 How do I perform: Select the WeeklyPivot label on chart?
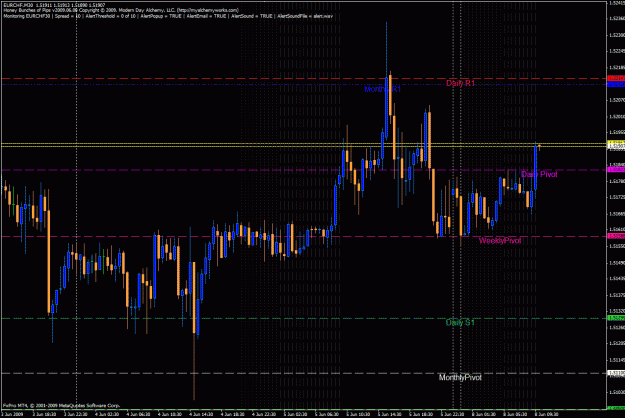[x=500, y=241]
